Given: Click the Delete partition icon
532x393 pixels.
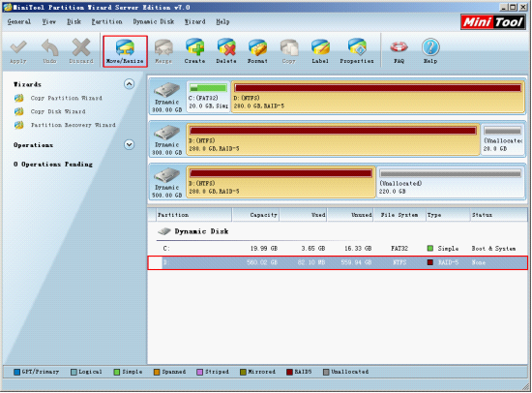Looking at the screenshot, I should (226, 47).
